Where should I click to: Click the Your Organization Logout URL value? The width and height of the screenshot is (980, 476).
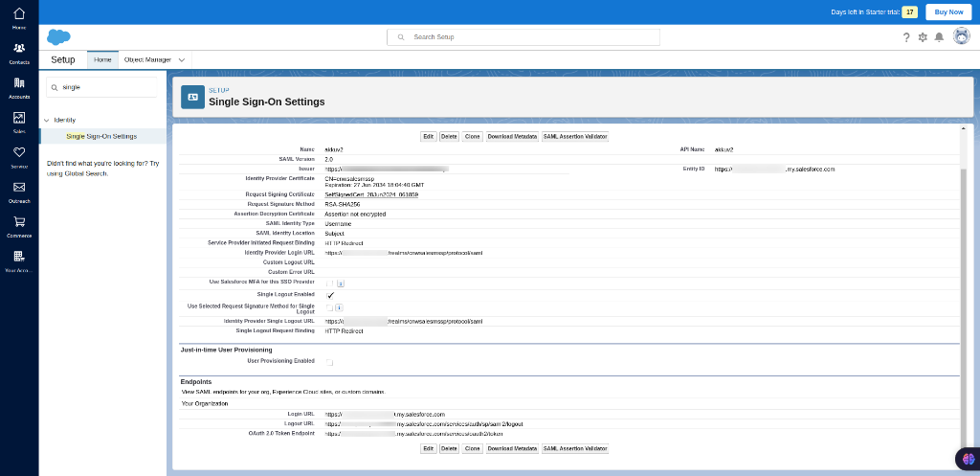pos(424,423)
